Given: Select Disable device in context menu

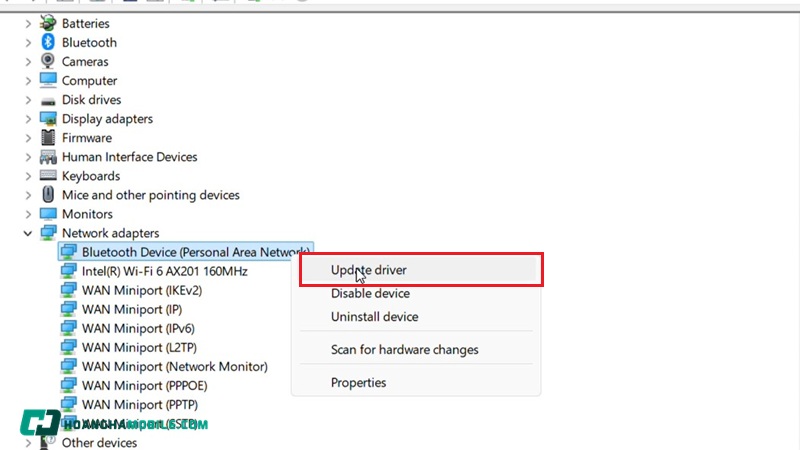Looking at the screenshot, I should click(x=370, y=293).
